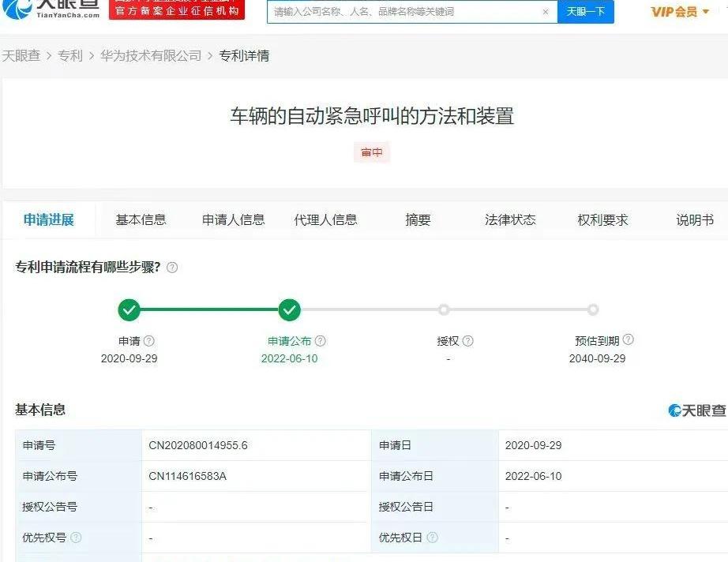Click publication number CN114616583A
The width and height of the screenshot is (728, 562).
[x=188, y=476]
